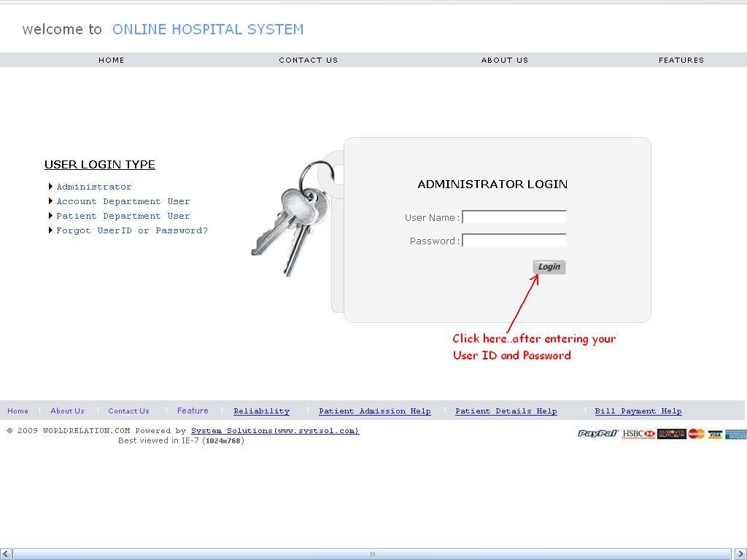
Task: Open the ABOUT US menu item
Action: pyautogui.click(x=505, y=60)
